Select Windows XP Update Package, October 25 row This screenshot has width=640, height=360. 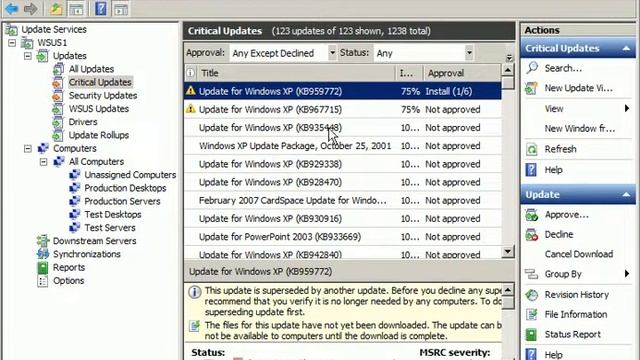point(342,146)
